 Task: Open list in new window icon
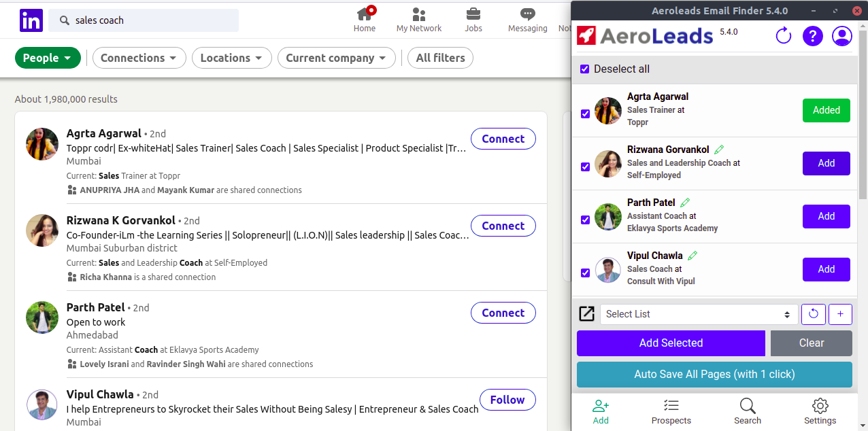point(586,313)
